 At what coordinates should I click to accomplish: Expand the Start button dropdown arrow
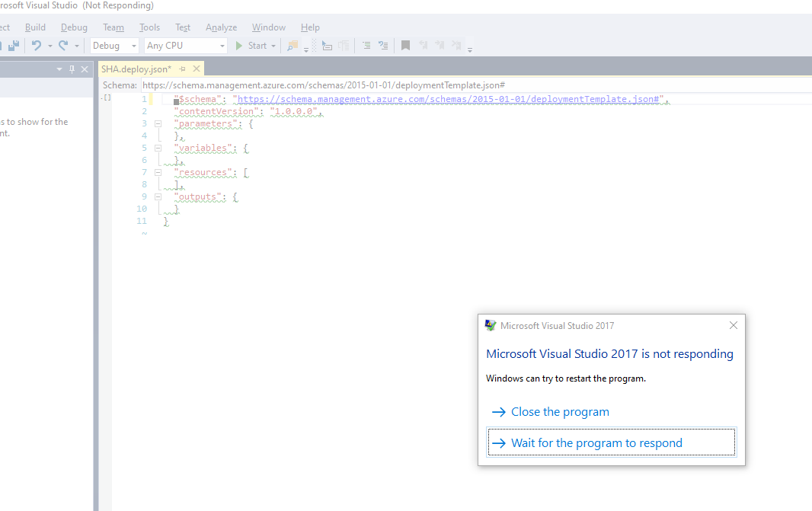tap(272, 45)
